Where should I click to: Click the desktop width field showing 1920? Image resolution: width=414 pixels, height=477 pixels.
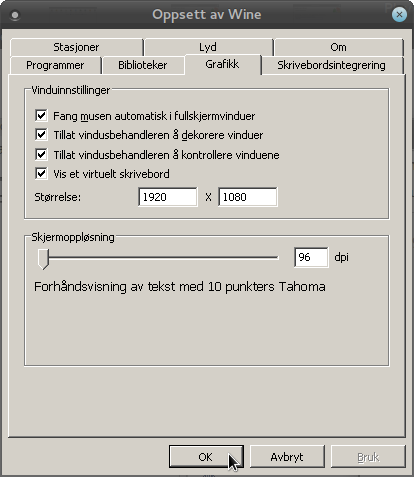pos(168,197)
